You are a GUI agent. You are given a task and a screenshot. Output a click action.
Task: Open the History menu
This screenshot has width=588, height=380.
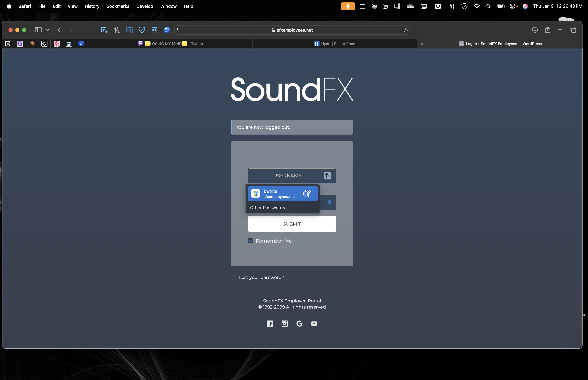coord(92,6)
